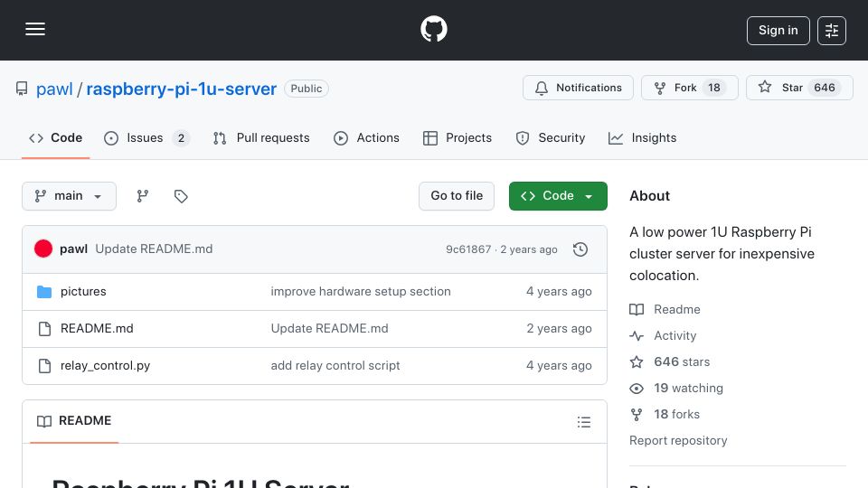Switch to the Issues tab

click(x=146, y=137)
